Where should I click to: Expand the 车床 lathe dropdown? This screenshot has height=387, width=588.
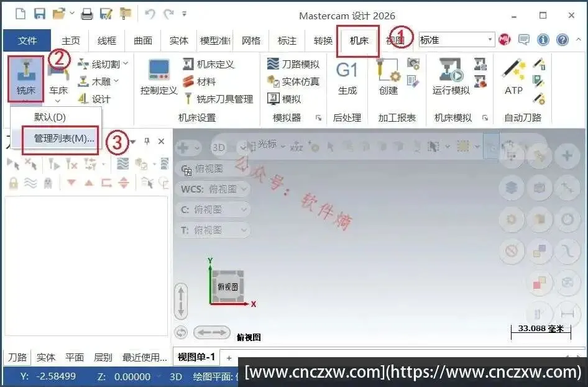tap(58, 101)
